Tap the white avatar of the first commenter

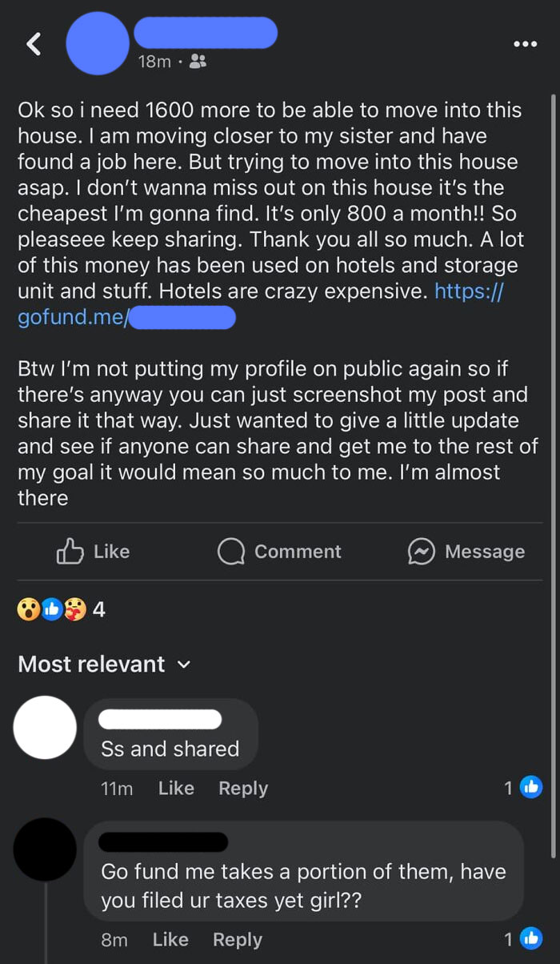[44, 727]
